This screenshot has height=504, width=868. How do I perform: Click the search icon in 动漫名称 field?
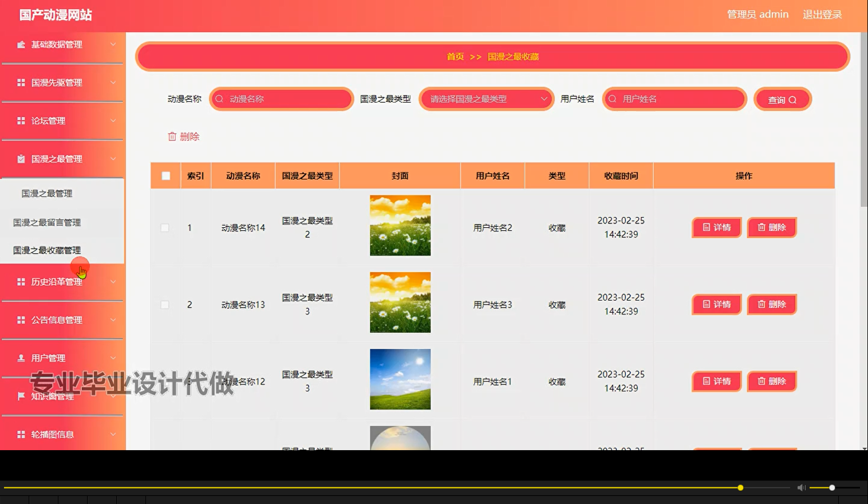tap(219, 99)
